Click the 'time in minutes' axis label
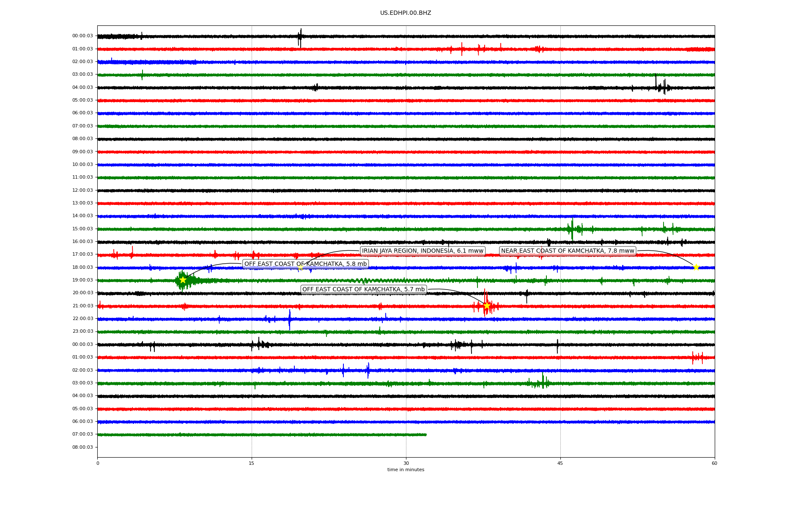The height and width of the screenshot is (508, 812). 406,470
